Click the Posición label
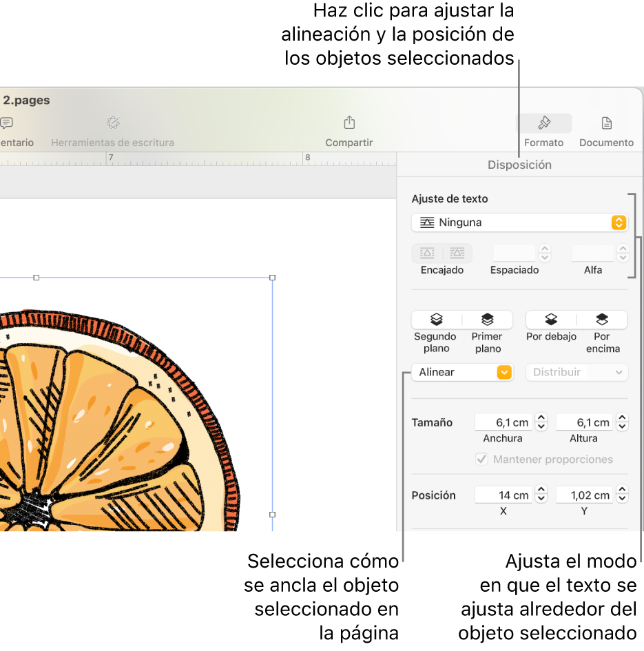Image resolution: width=644 pixels, height=651 pixels. coord(433,495)
